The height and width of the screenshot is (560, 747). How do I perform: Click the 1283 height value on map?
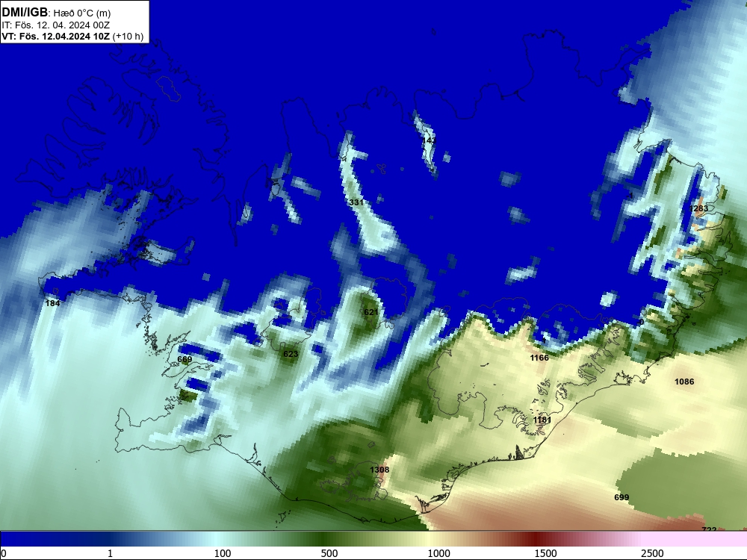click(x=698, y=208)
